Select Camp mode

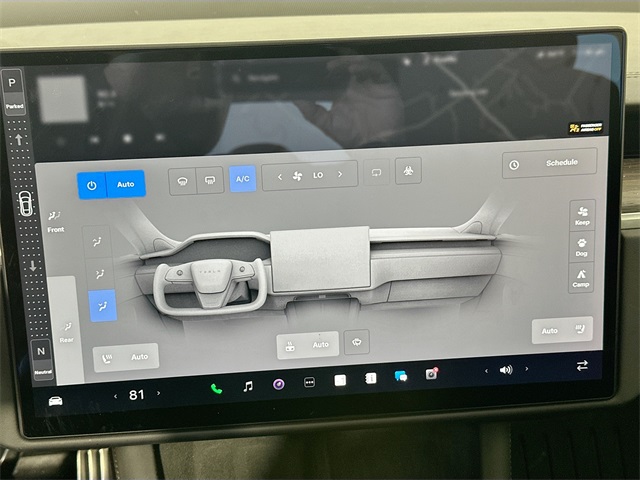(x=582, y=279)
